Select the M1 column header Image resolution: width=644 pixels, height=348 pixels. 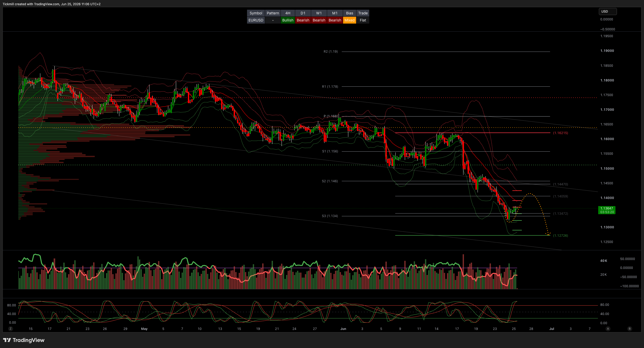click(335, 13)
